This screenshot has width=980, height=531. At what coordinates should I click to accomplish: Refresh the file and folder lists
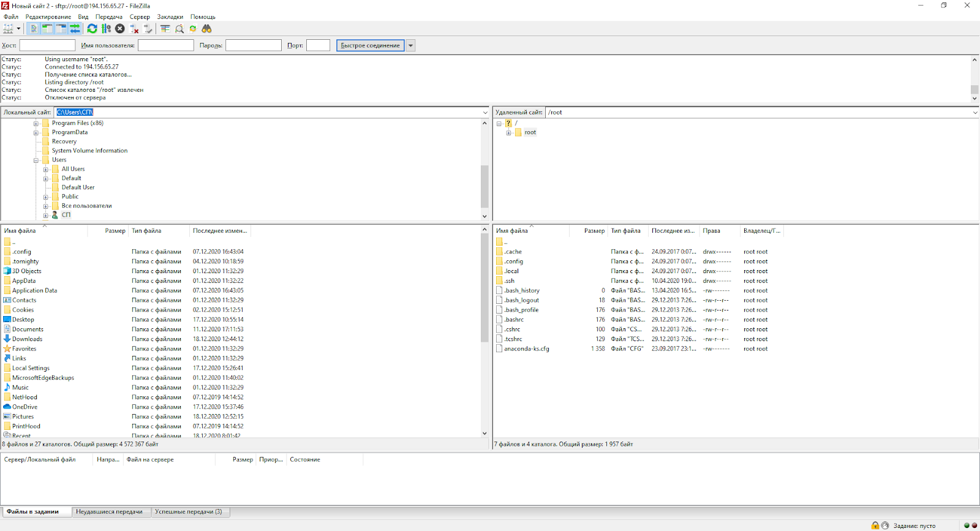pyautogui.click(x=92, y=29)
